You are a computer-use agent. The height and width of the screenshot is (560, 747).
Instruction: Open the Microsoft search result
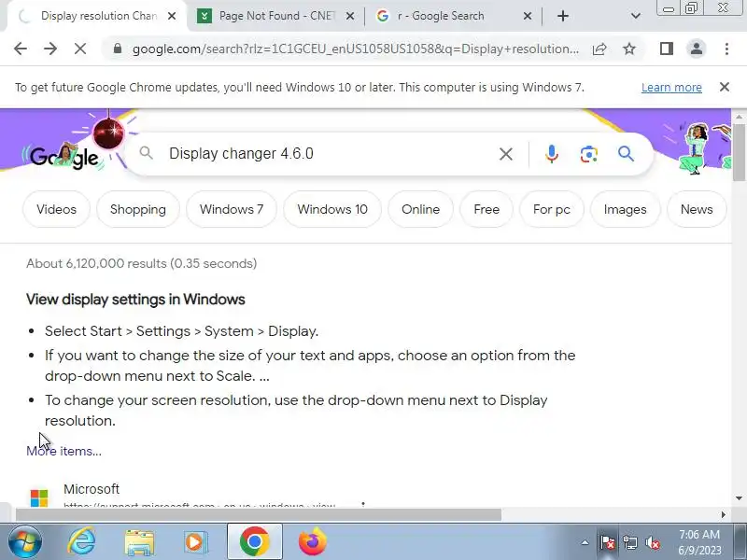(92, 489)
